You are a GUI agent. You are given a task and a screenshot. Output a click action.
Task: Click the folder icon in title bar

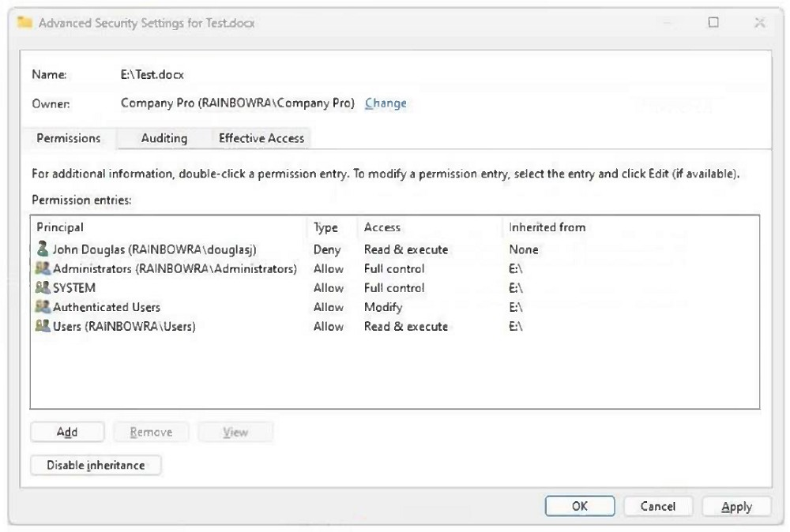24,23
